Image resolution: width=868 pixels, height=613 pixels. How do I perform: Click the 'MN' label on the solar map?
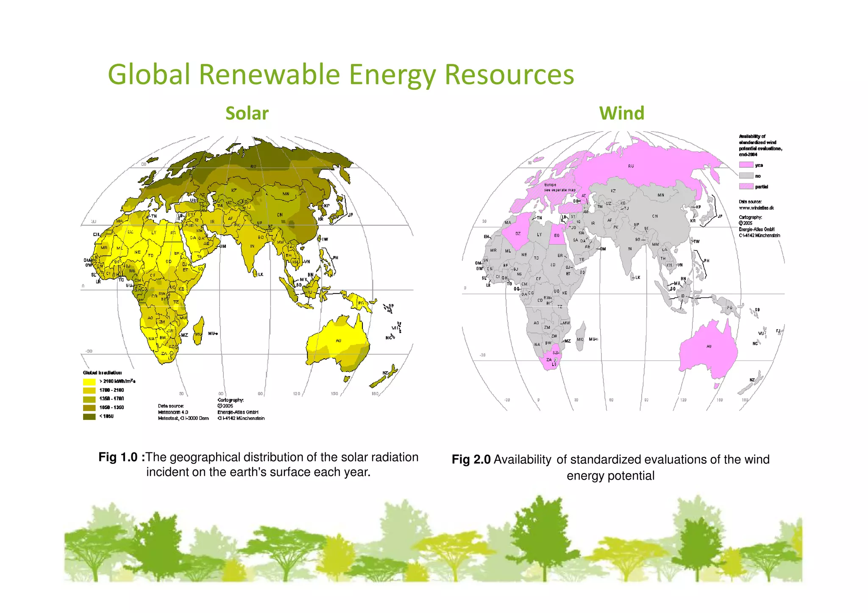(x=286, y=194)
